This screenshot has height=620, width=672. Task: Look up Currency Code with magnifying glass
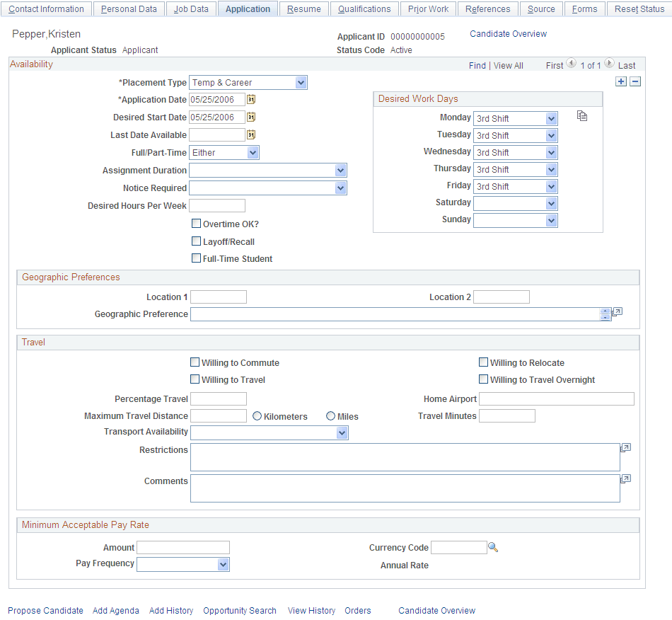[493, 547]
